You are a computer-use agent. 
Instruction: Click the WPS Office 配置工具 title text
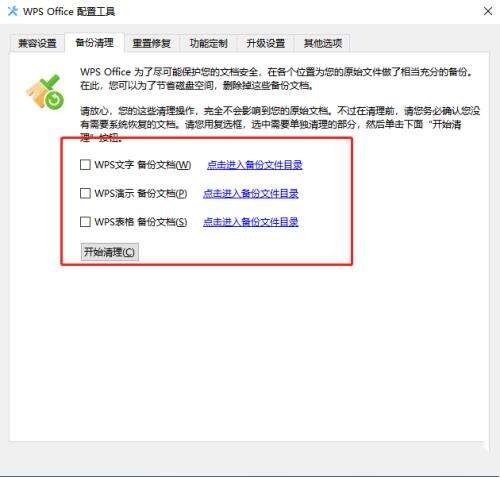click(x=69, y=12)
